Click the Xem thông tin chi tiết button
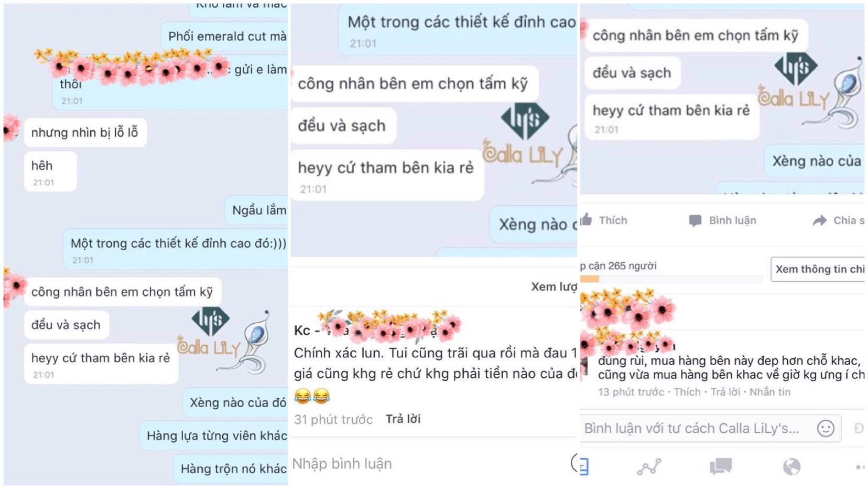Image resolution: width=868 pixels, height=489 pixels. (818, 269)
